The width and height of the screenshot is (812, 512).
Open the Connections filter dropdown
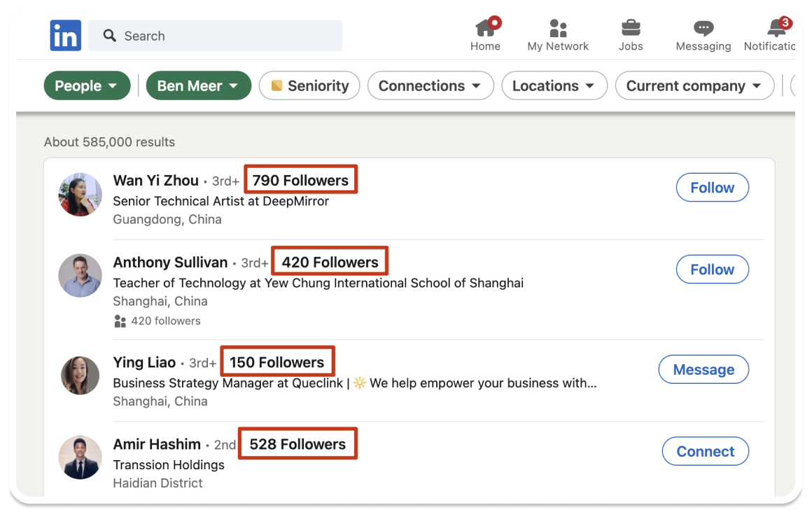pos(429,86)
